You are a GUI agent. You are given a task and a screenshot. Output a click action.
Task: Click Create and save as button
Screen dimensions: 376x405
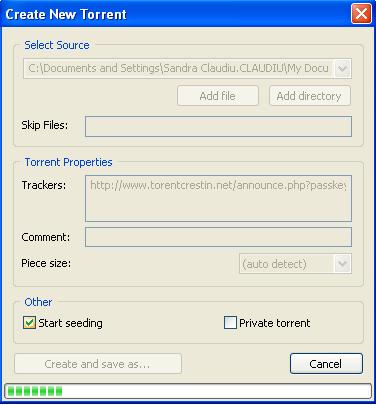[98, 364]
